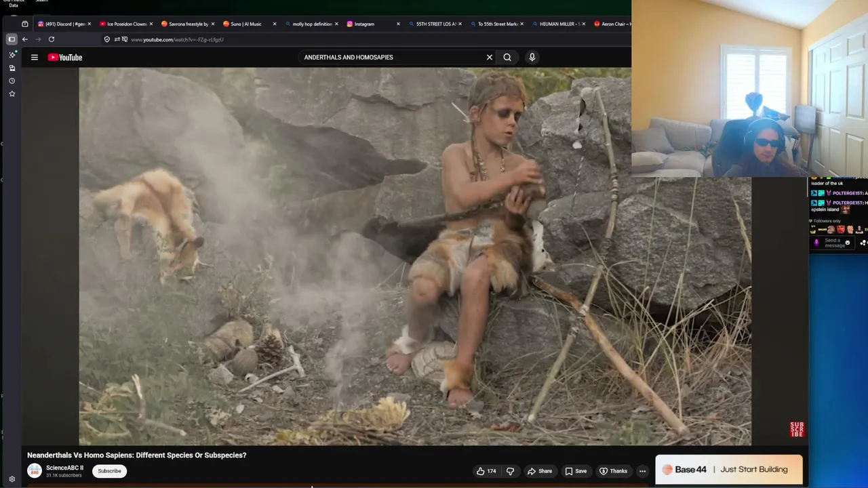Reload the page with the refresh icon

click(51, 39)
